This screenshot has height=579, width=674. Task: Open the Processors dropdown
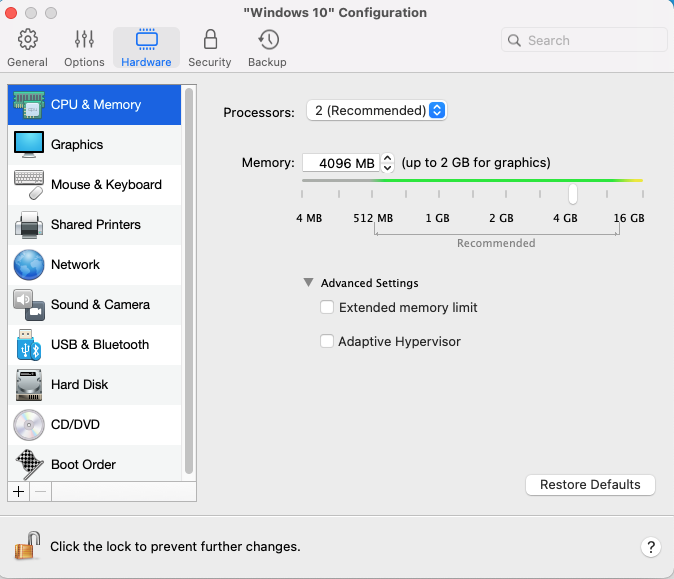[377, 111]
